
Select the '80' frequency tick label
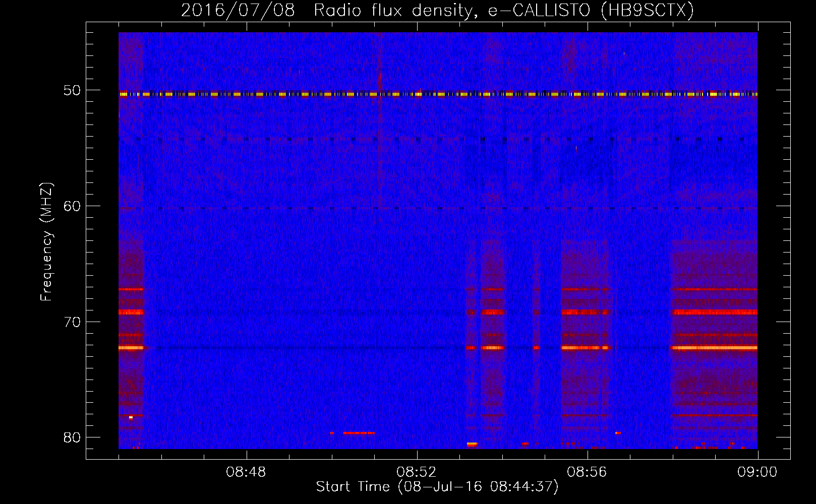click(x=72, y=437)
